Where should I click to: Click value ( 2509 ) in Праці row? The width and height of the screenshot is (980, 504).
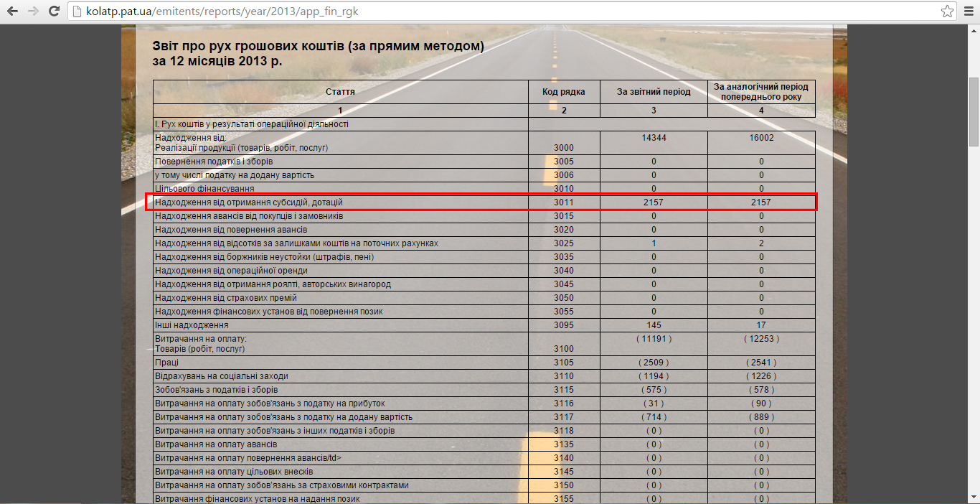654,363
